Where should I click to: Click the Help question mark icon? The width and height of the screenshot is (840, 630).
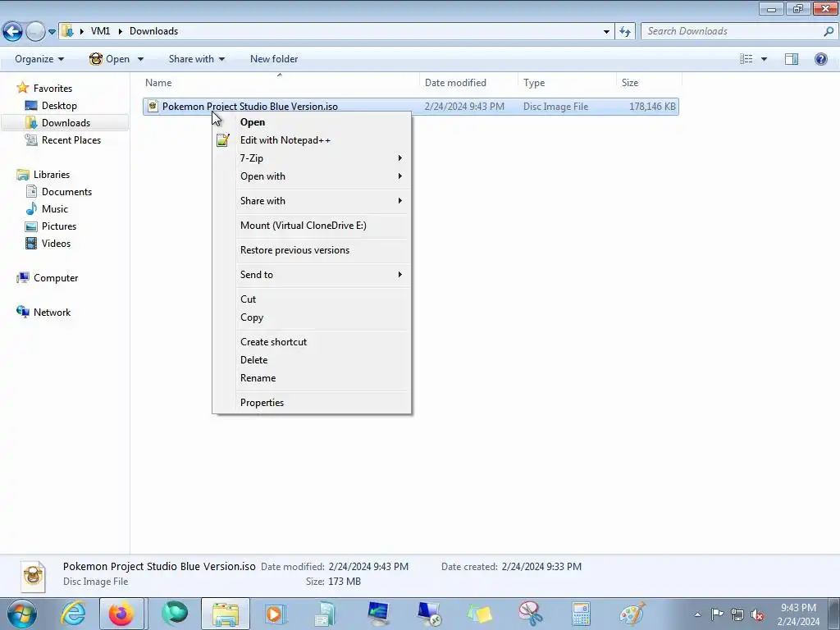820,59
